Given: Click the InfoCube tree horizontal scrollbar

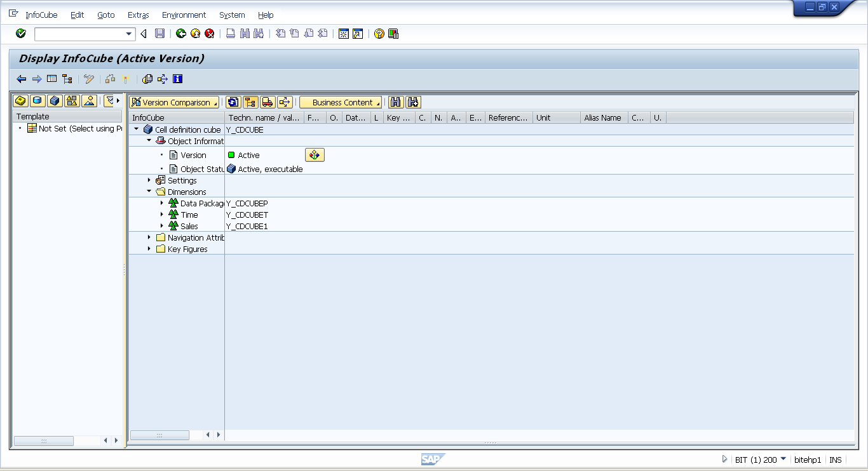Looking at the screenshot, I should 159,435.
